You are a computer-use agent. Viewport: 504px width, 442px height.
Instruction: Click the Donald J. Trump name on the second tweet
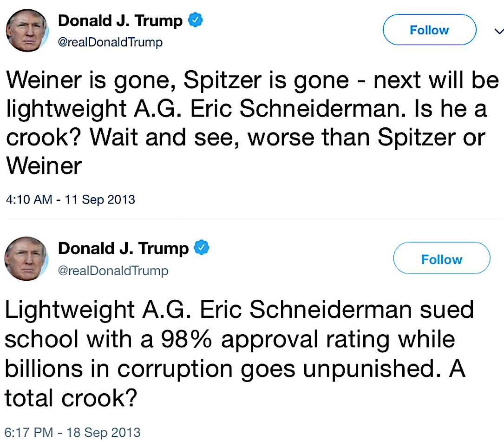[123, 249]
